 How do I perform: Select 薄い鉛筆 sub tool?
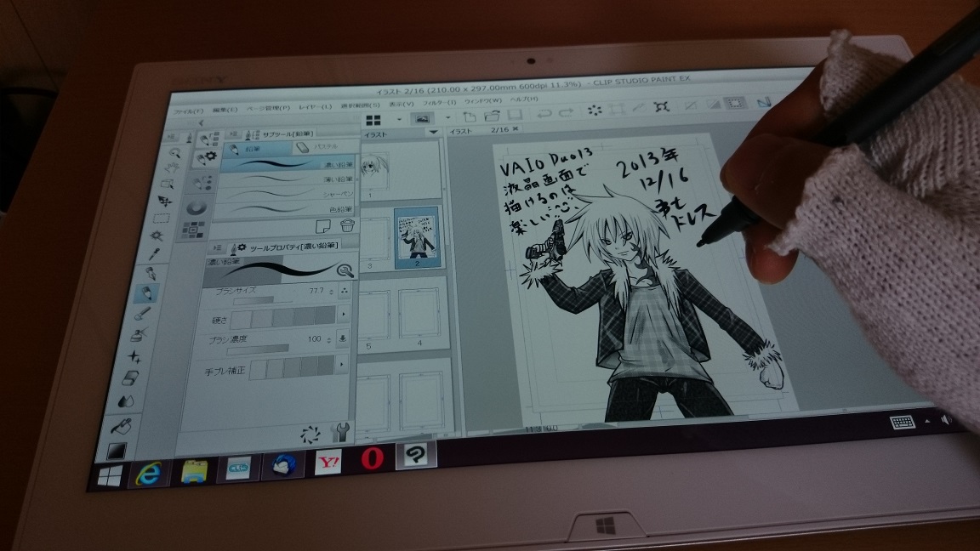[x=287, y=179]
